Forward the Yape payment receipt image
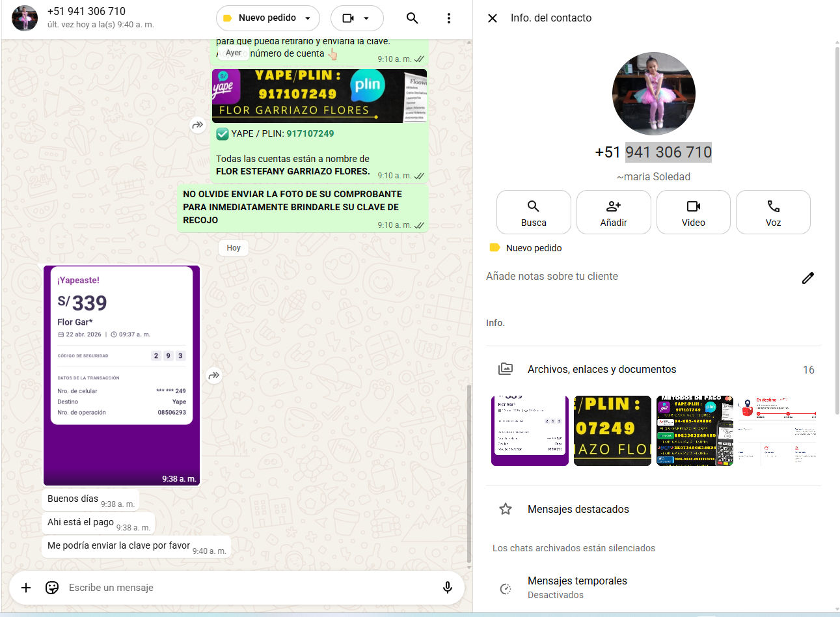The image size is (840, 617). point(214,376)
